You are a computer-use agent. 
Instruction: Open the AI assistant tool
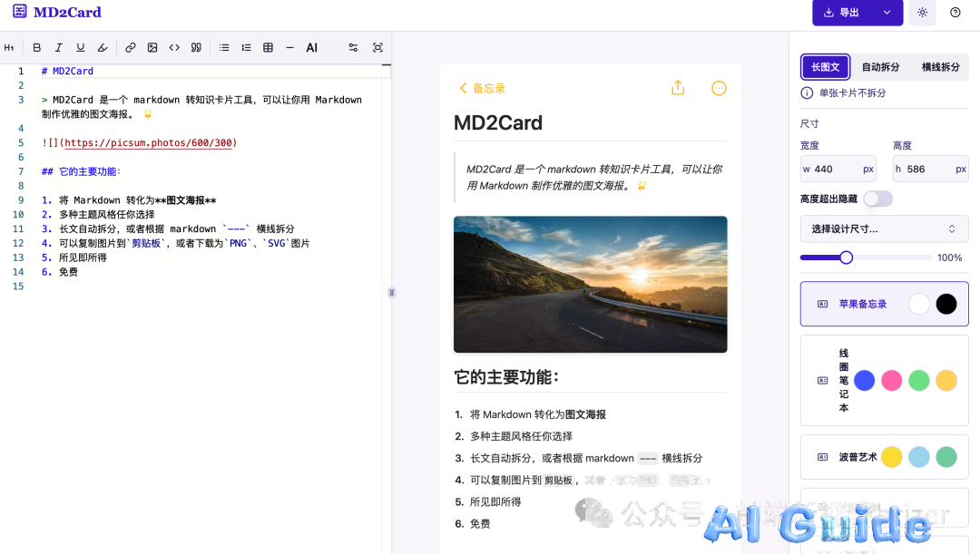pos(312,47)
